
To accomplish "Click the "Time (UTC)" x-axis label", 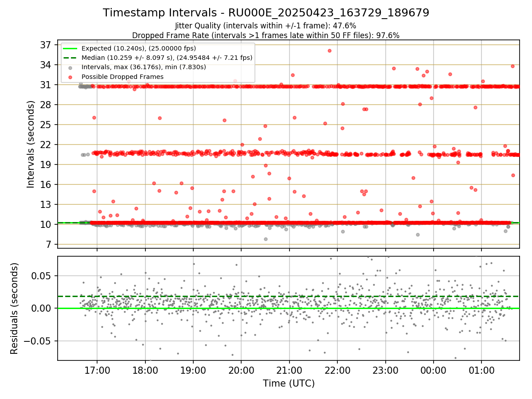I will tap(289, 383).
